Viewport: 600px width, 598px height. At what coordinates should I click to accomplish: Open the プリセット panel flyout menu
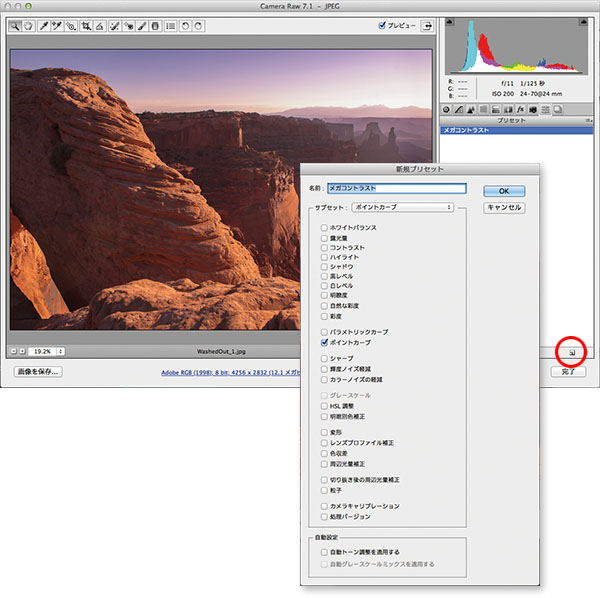[585, 120]
